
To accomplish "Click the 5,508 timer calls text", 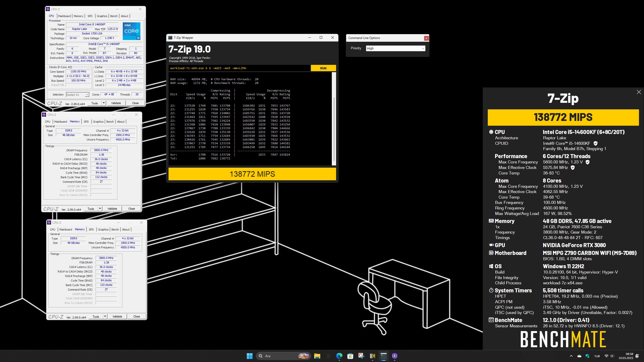I will (x=563, y=290).
